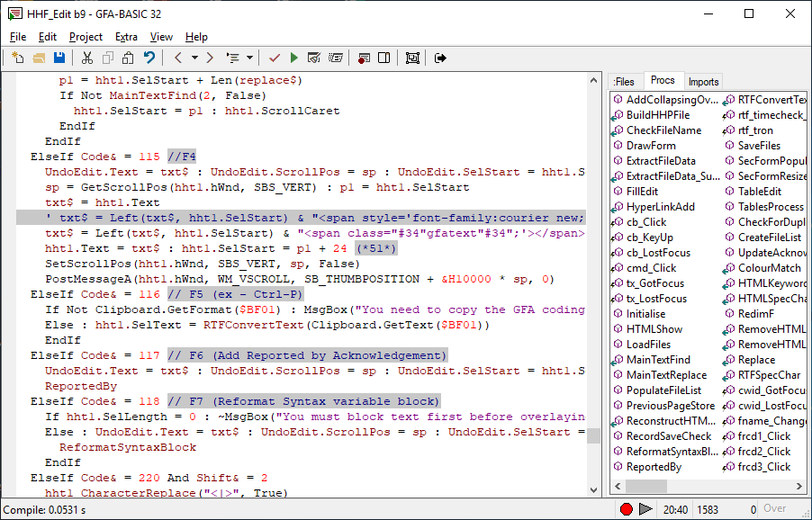The height and width of the screenshot is (520, 812).
Task: Click the Cut scissors icon
Action: (86, 58)
